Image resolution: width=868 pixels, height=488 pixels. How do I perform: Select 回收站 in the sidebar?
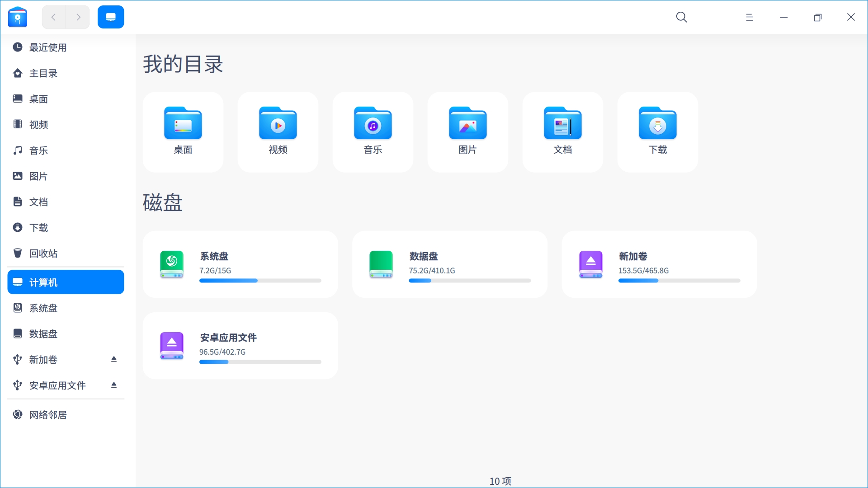43,253
